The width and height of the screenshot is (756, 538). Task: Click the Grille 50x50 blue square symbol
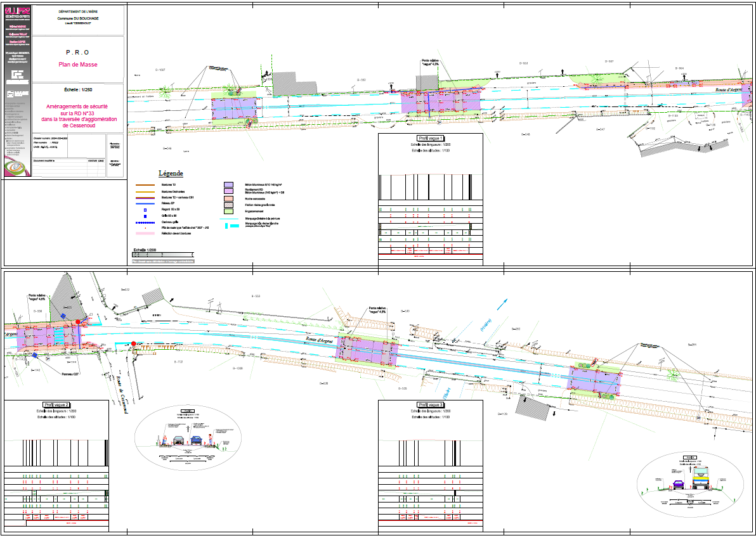pos(145,216)
